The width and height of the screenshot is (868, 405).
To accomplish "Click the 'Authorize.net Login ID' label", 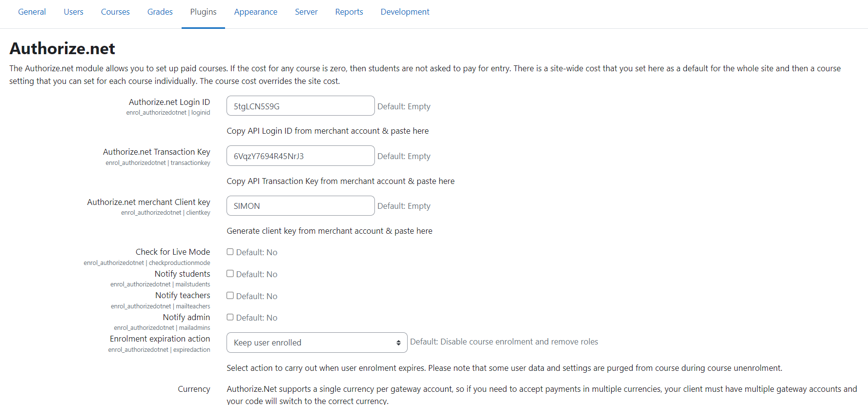I will pos(169,102).
